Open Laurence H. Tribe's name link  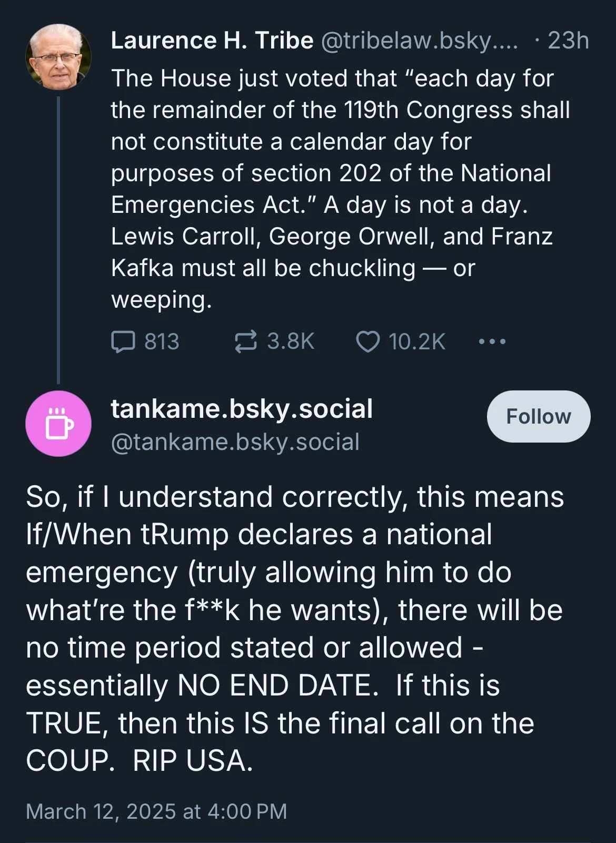212,41
